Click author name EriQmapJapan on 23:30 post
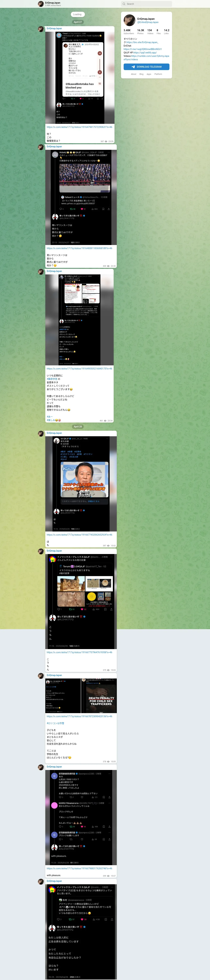This screenshot has height=980, width=210. [x=54, y=147]
